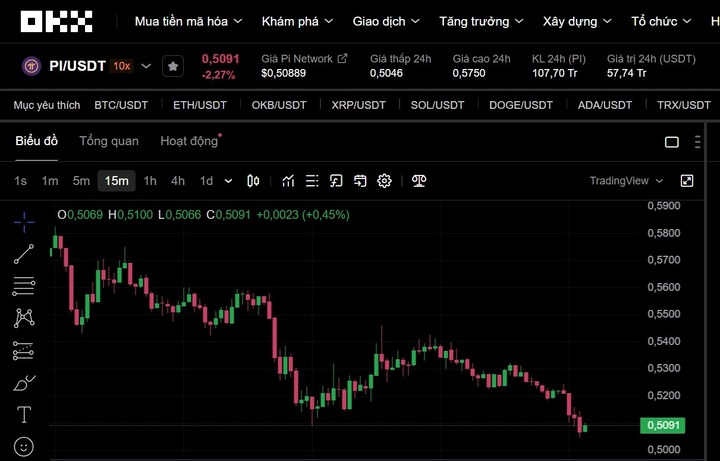The image size is (720, 461).
Task: Open BTC/USDT from favorites bar
Action: click(x=121, y=105)
